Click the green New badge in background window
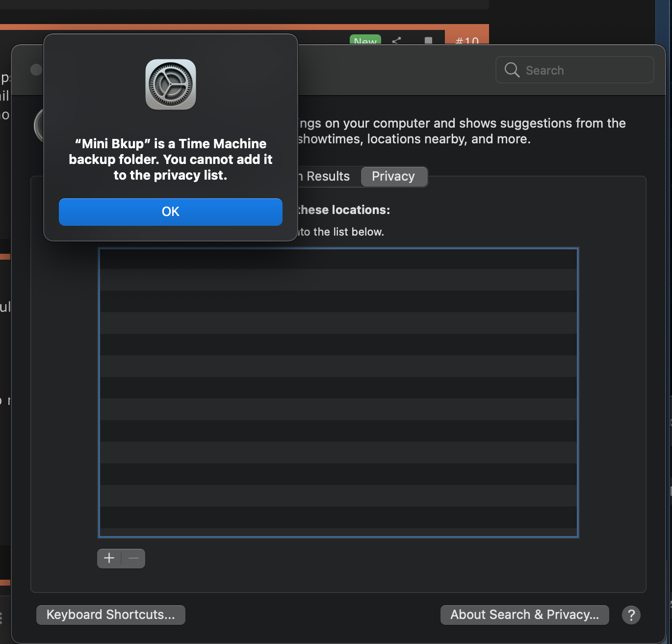The width and height of the screenshot is (672, 644). (365, 40)
